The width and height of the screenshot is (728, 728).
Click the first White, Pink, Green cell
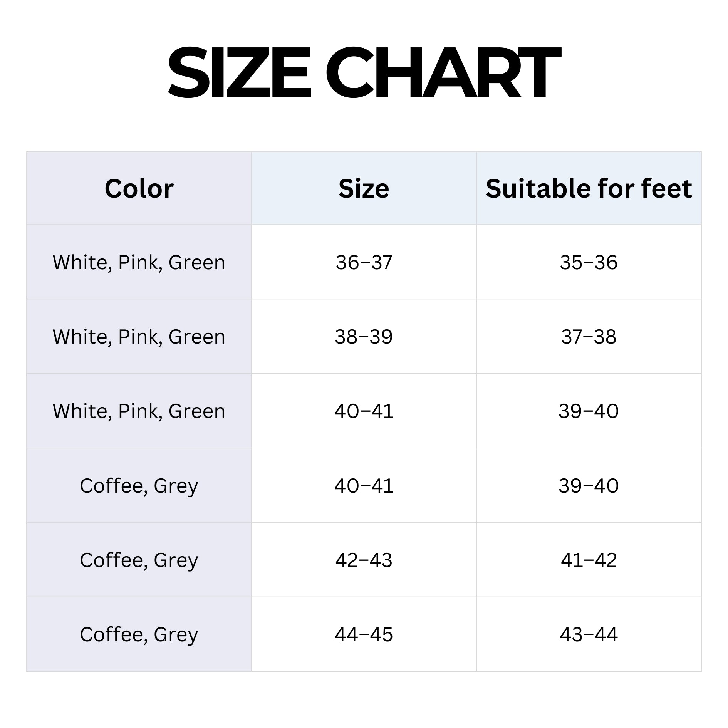coord(139,262)
